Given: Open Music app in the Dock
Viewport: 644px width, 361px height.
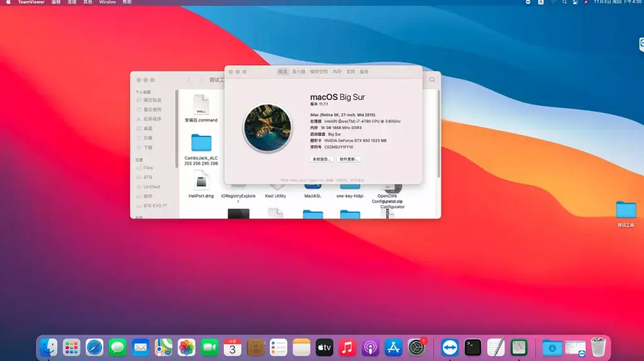Looking at the screenshot, I should coord(347,347).
